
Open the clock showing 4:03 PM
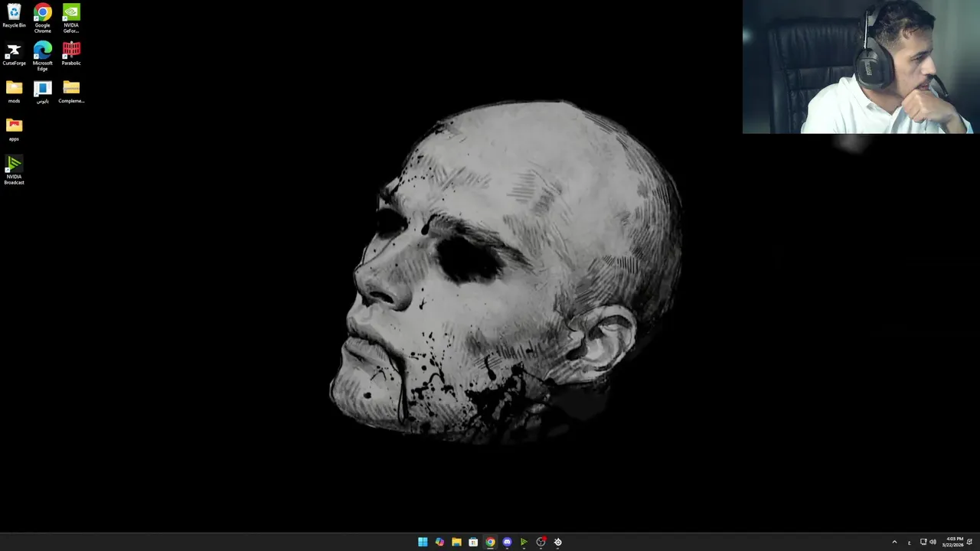point(954,542)
